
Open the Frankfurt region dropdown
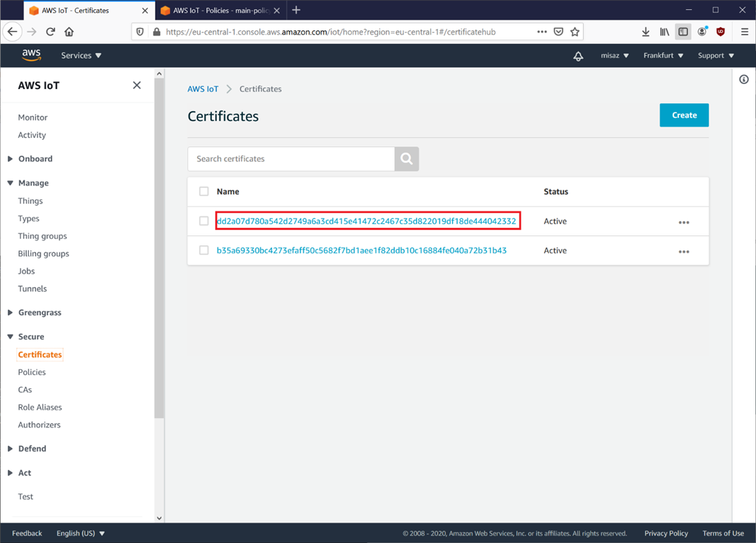pyautogui.click(x=663, y=56)
